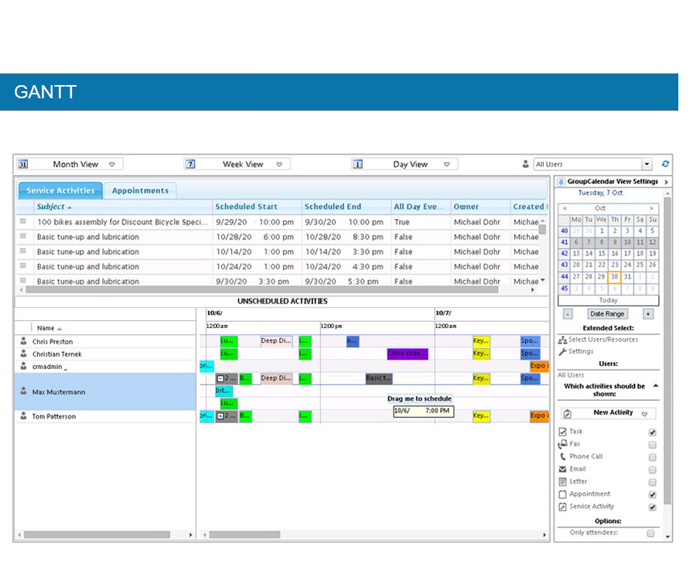Click the row handle for the 10/28/20 tune-up

click(x=23, y=236)
